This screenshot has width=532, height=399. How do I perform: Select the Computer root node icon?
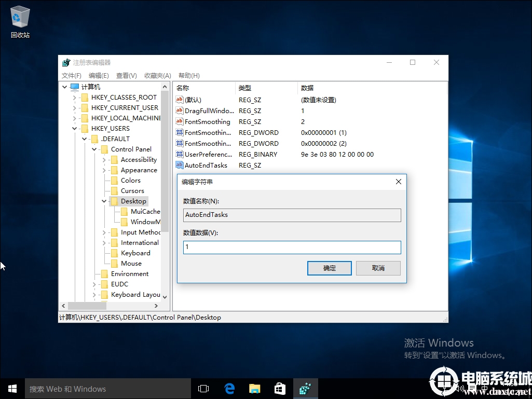point(75,87)
